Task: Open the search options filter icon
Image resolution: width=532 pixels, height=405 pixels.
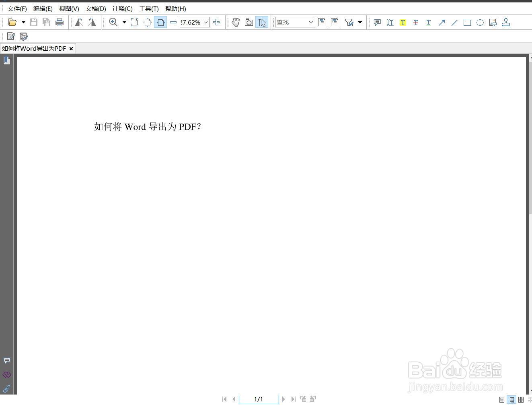Action: click(x=349, y=23)
